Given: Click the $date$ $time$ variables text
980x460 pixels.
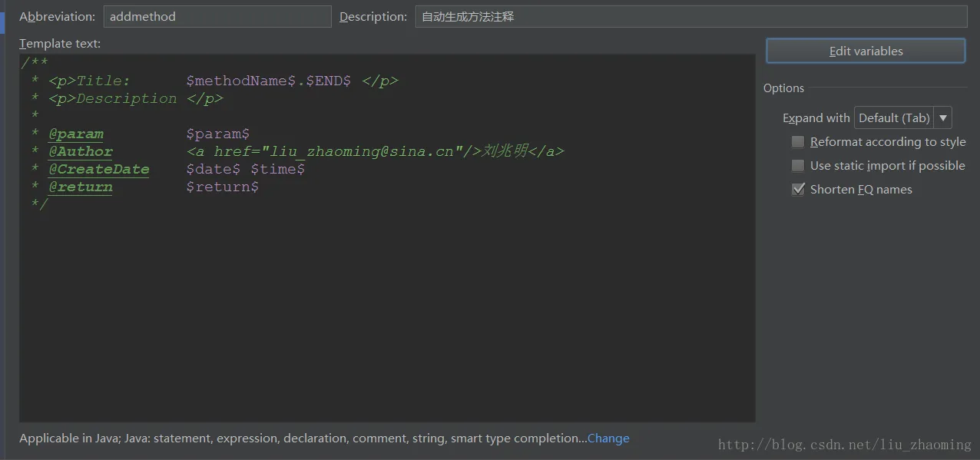Looking at the screenshot, I should pyautogui.click(x=246, y=169).
